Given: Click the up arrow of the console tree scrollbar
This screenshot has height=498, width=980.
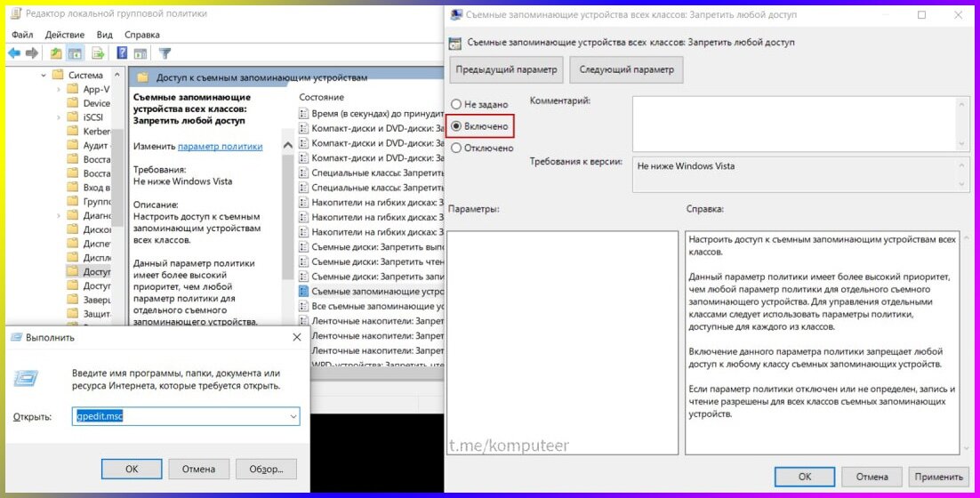Looking at the screenshot, I should tap(116, 75).
